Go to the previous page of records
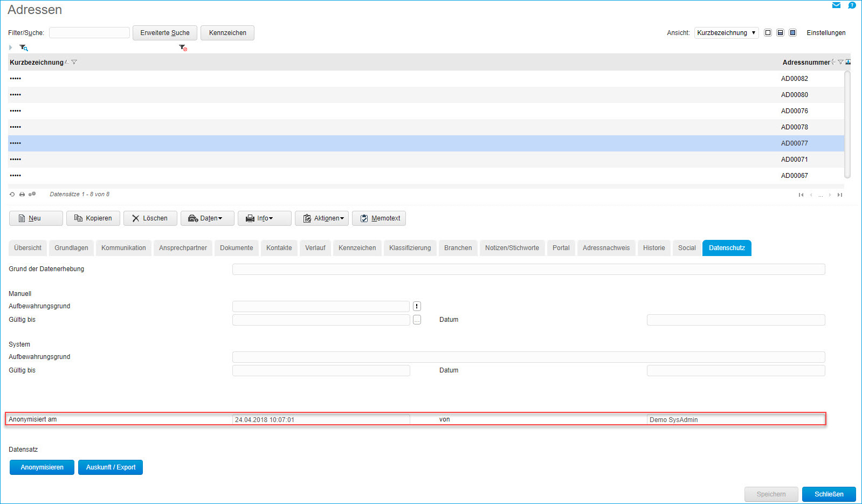This screenshot has height=504, width=862. pyautogui.click(x=811, y=195)
